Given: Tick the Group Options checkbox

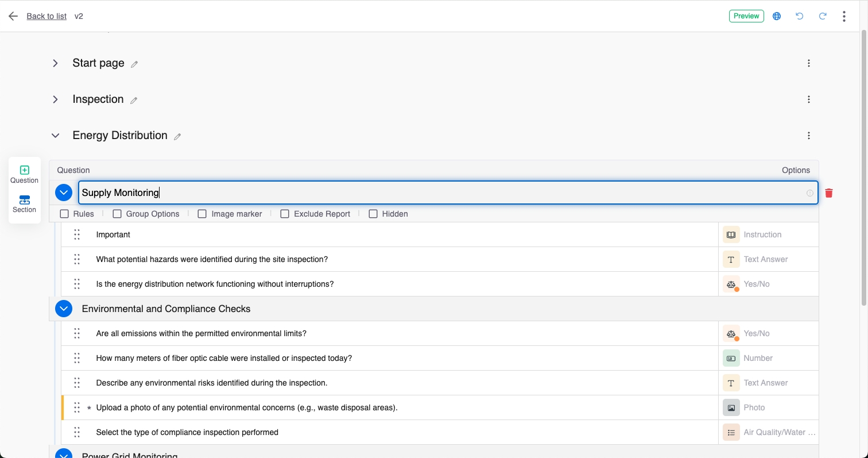Looking at the screenshot, I should pos(117,214).
